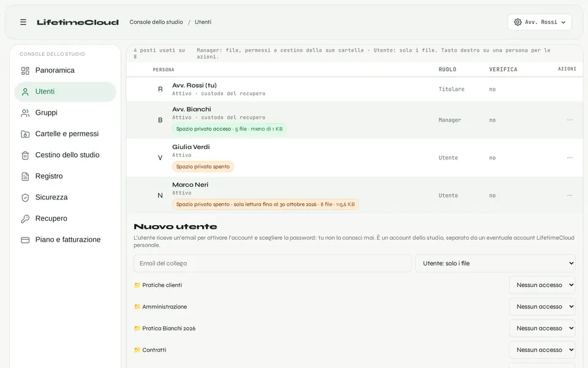Image resolution: width=588 pixels, height=368 pixels.
Task: Click the 'Manager' role cell
Action: click(x=450, y=120)
